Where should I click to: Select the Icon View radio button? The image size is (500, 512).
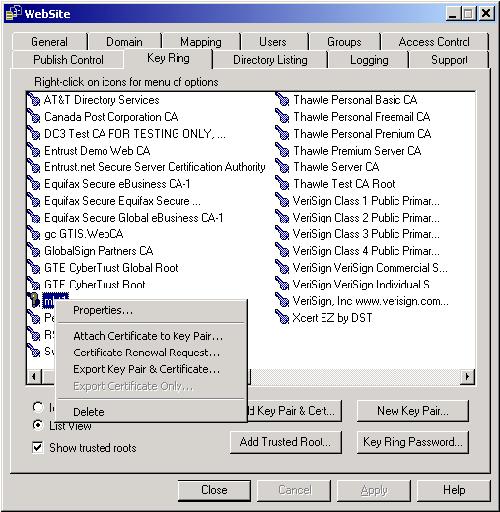point(38,407)
